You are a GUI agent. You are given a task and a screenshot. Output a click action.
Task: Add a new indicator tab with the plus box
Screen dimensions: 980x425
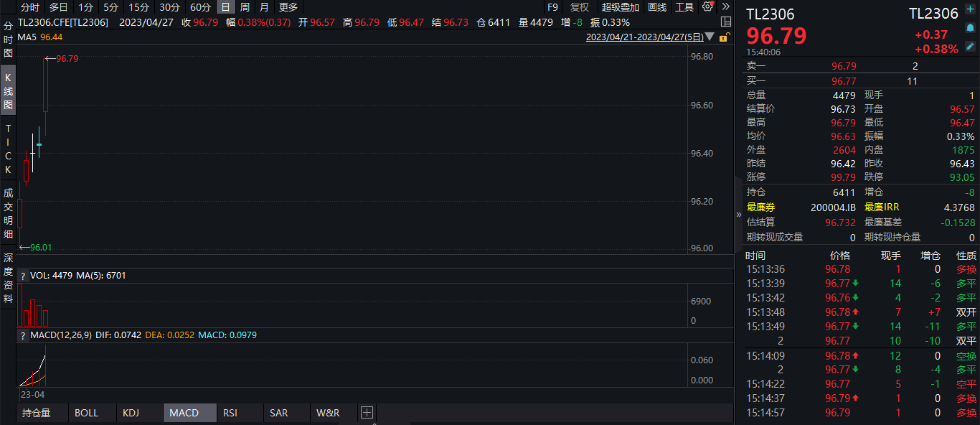367,413
